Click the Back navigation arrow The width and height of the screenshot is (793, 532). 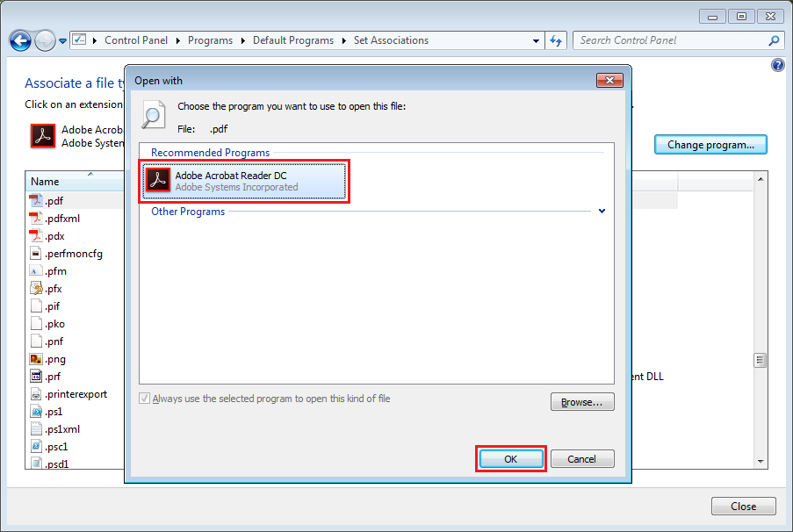click(x=20, y=40)
